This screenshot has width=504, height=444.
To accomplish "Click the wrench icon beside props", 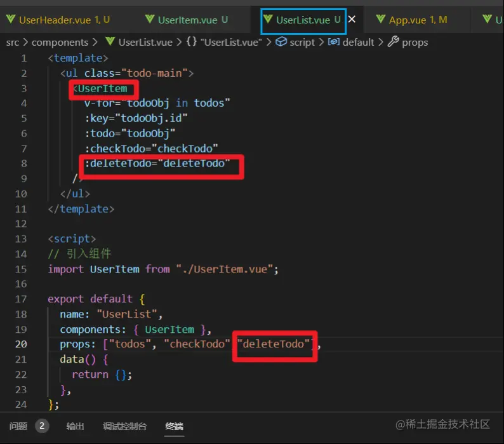I will tap(393, 41).
